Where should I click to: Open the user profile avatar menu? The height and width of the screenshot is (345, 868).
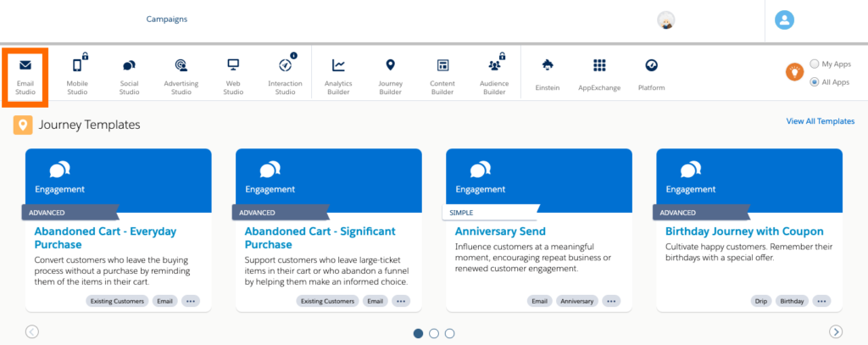(786, 20)
